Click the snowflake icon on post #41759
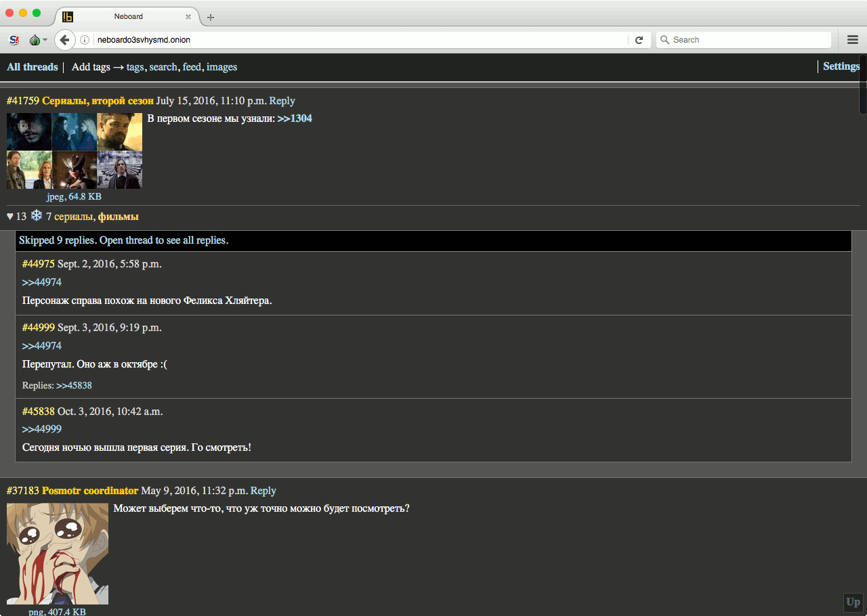This screenshot has width=867, height=616. pos(37,216)
